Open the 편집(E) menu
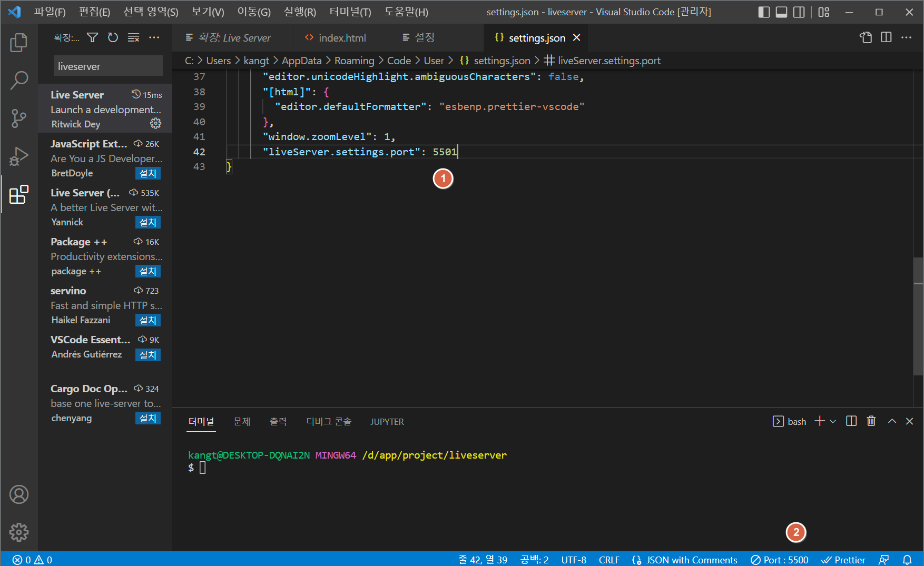The width and height of the screenshot is (924, 566). point(94,12)
